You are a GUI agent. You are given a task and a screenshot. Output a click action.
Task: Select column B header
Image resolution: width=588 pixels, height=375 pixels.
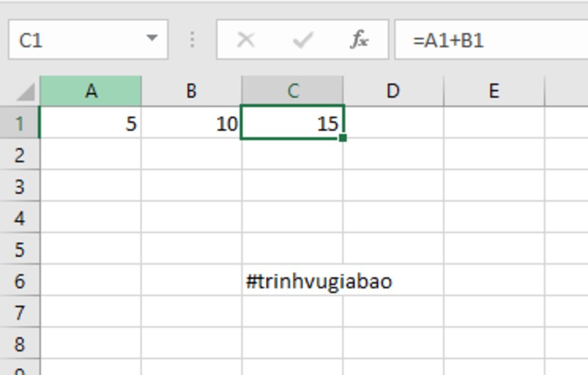pos(191,91)
